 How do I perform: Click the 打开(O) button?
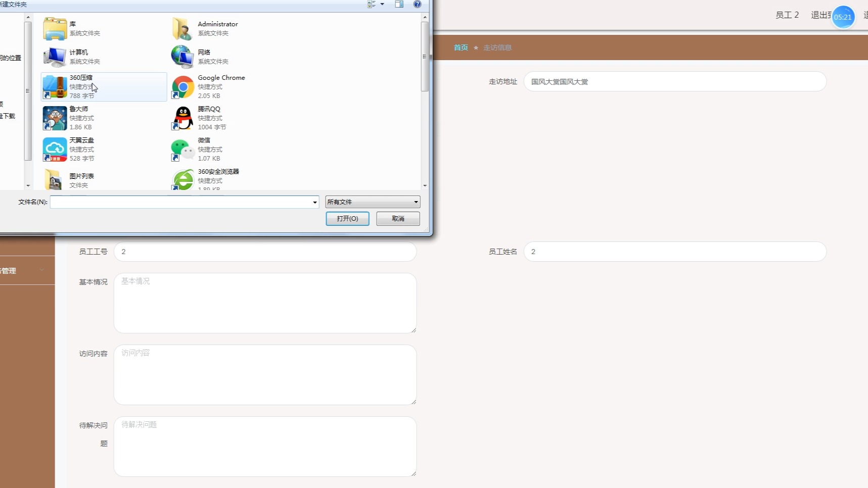click(347, 218)
